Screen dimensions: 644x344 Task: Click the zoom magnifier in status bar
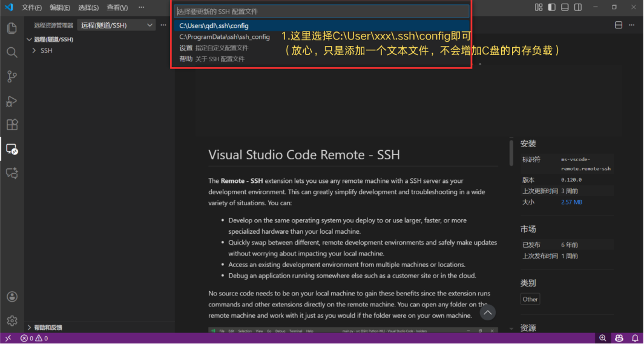pos(602,338)
